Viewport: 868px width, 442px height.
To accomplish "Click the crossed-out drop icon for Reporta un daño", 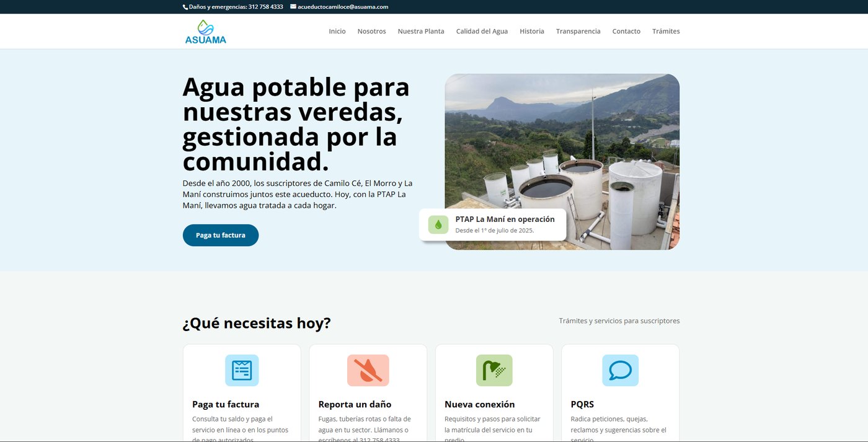I will pyautogui.click(x=368, y=370).
